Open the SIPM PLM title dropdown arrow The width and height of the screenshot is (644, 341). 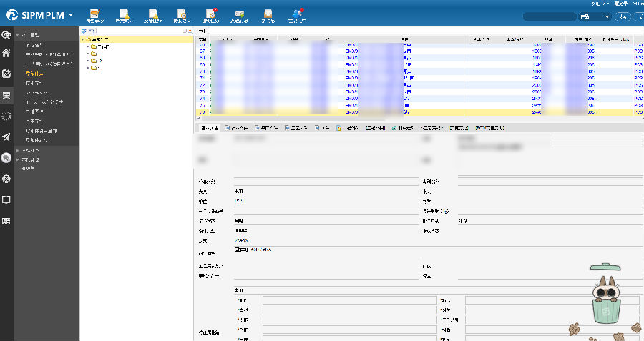coord(71,15)
